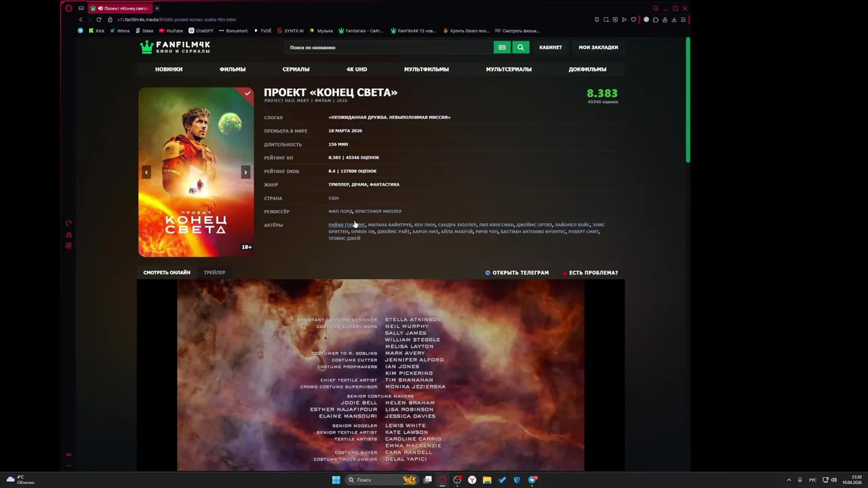Open Yandex browser icon on taskbar
Viewport: 868px width, 488px height.
click(472, 480)
